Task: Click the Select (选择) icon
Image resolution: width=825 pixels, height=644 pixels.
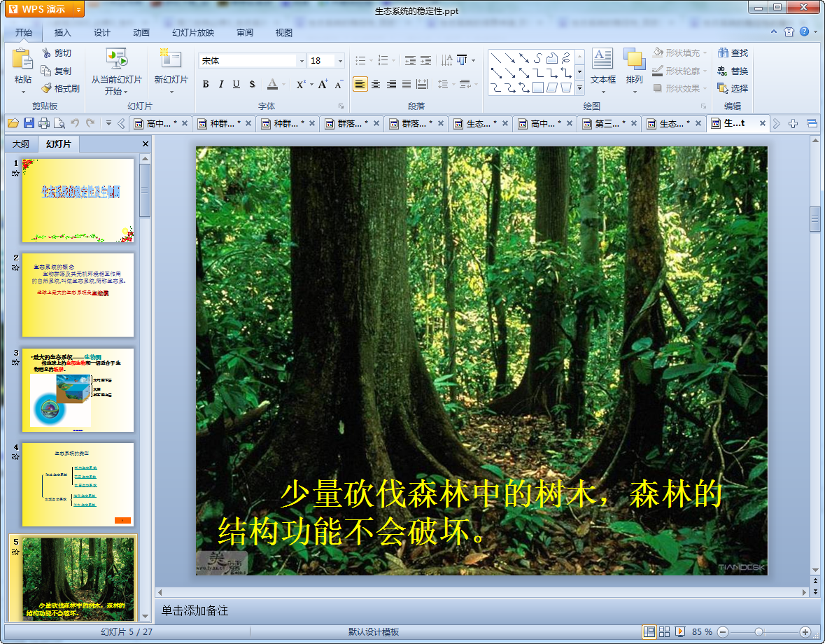Action: [723, 88]
